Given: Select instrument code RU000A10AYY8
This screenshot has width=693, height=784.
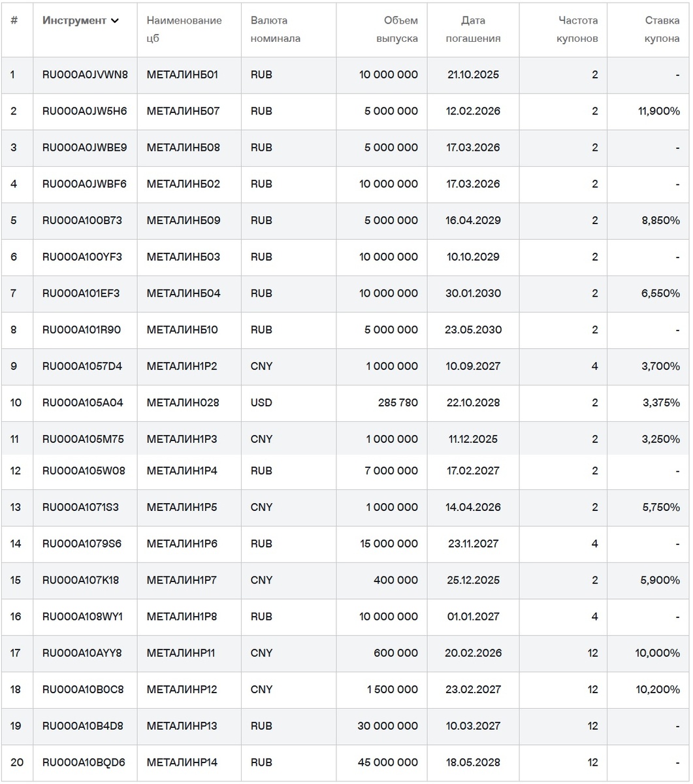Looking at the screenshot, I should coord(82,654).
